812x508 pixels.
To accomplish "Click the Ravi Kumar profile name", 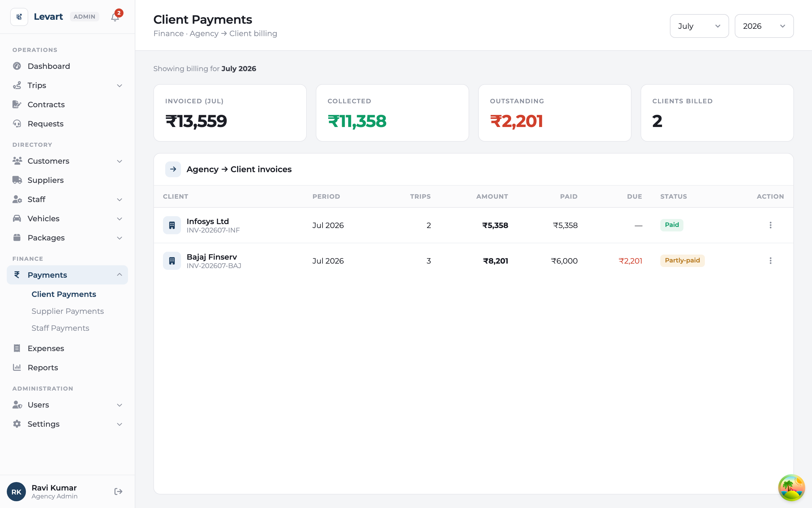I will [54, 487].
